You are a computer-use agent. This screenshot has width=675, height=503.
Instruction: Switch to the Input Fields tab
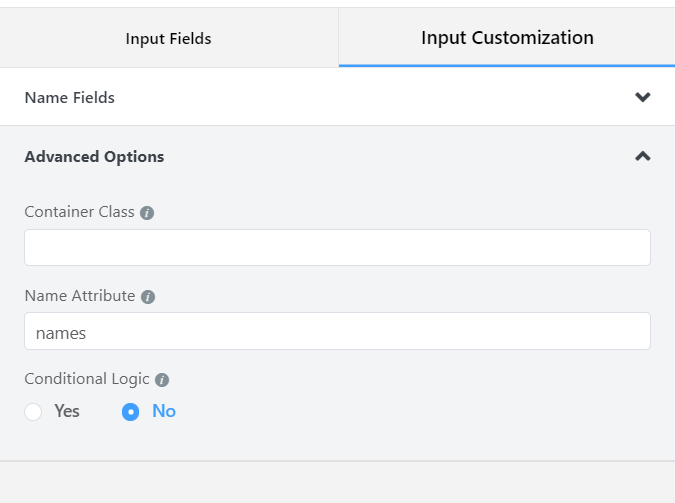(169, 38)
